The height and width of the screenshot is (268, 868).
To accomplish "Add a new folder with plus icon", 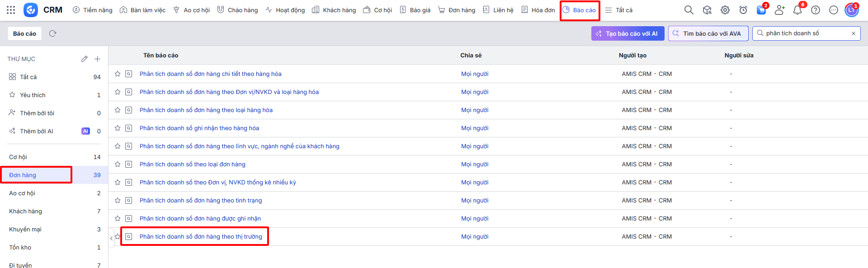I will [97, 59].
